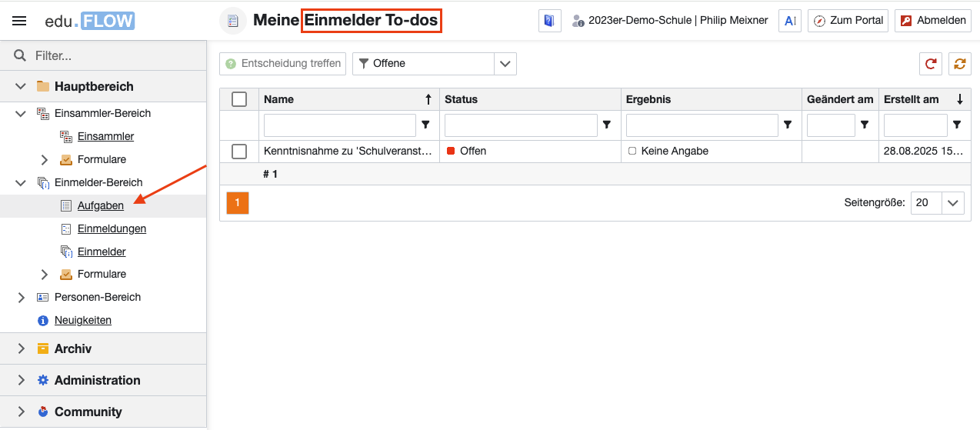980x430 pixels.
Task: Click the orange refresh icon
Action: pos(959,64)
